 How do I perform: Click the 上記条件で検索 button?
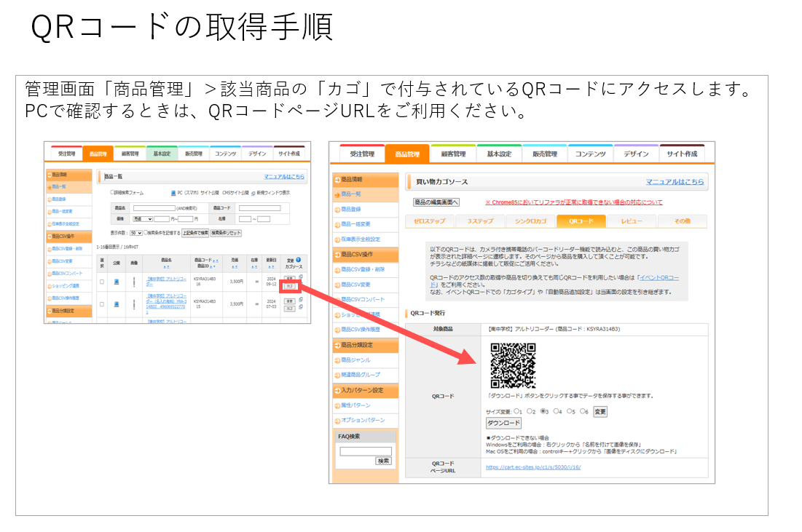click(x=195, y=233)
